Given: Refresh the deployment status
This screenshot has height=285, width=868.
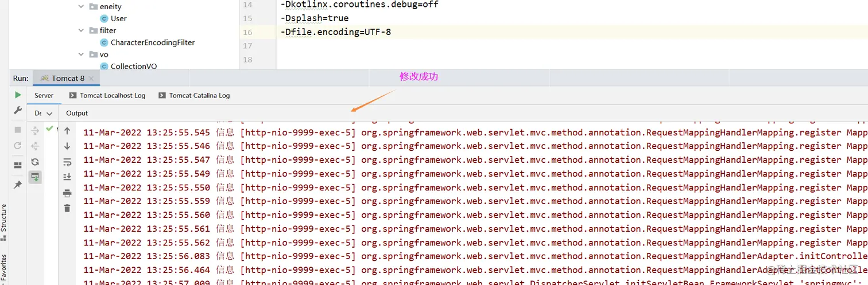Looking at the screenshot, I should click(x=35, y=162).
